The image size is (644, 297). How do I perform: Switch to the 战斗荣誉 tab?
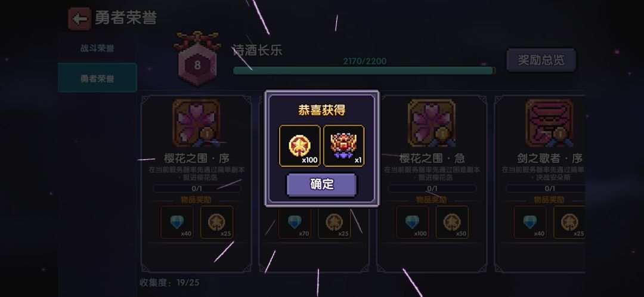coord(97,48)
